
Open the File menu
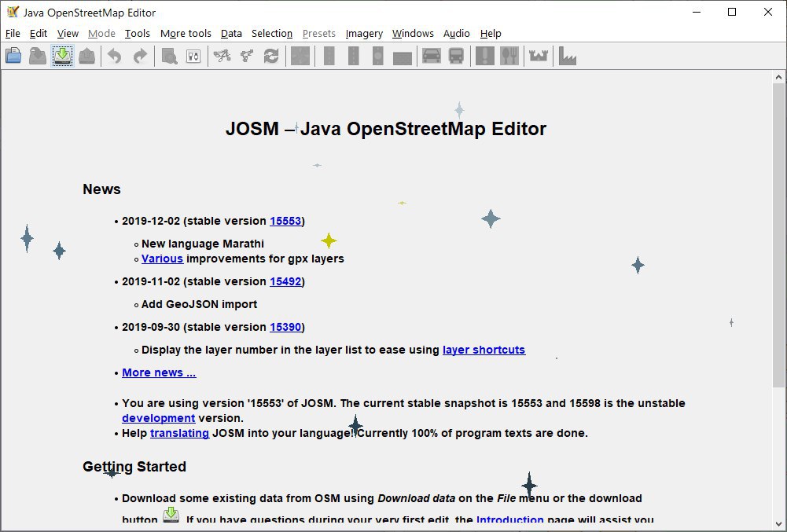(x=13, y=34)
